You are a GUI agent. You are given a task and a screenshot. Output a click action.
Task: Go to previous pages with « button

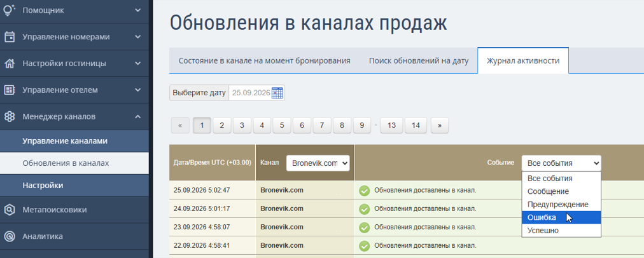[180, 126]
